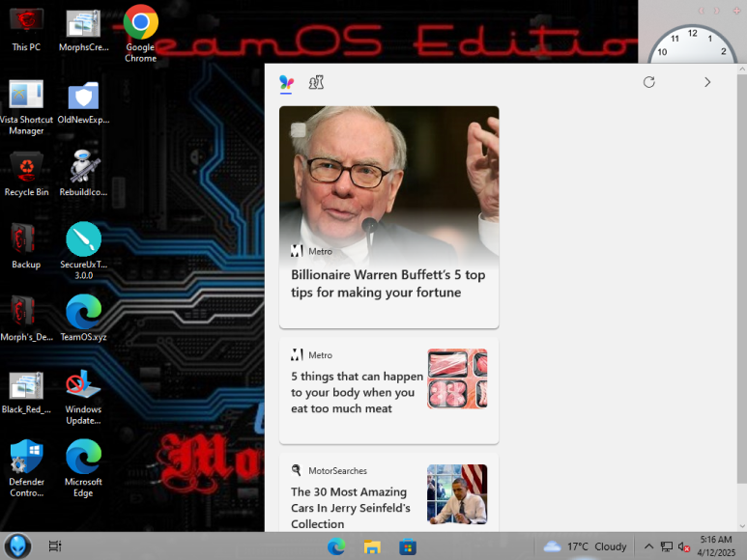Open the Morph's_De... desktop icon

(26, 319)
